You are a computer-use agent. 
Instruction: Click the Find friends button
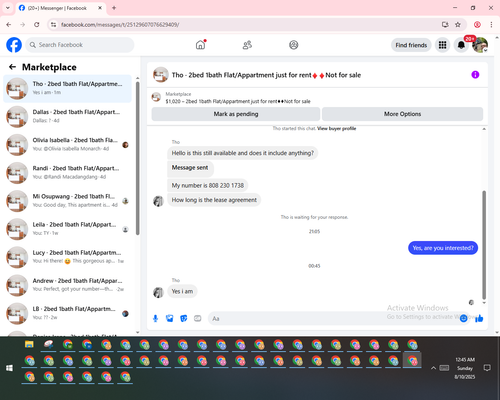[411, 45]
